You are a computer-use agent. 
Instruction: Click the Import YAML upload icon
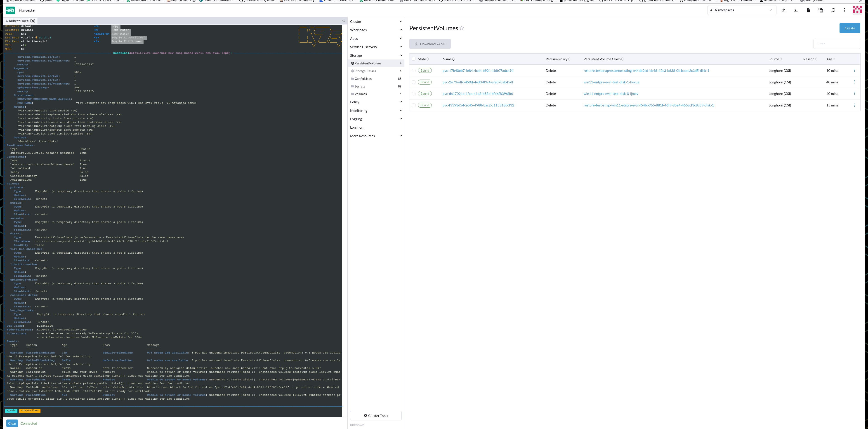click(783, 10)
